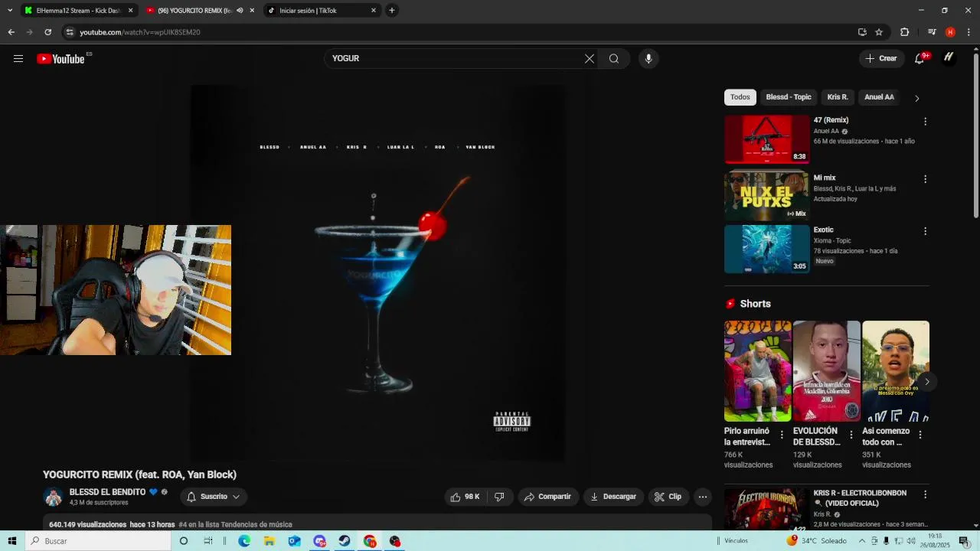980x551 pixels.
Task: Open BLESSD channel avatar
Action: (x=53, y=497)
